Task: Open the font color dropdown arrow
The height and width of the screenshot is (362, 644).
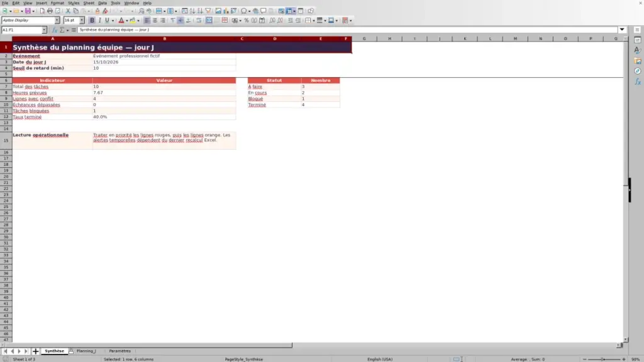Action: click(x=127, y=21)
